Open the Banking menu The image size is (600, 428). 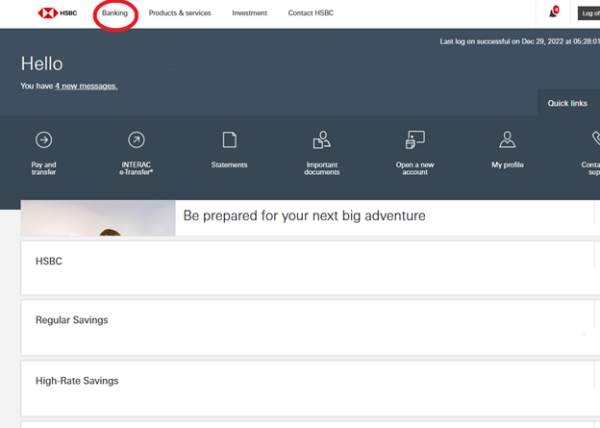point(115,13)
